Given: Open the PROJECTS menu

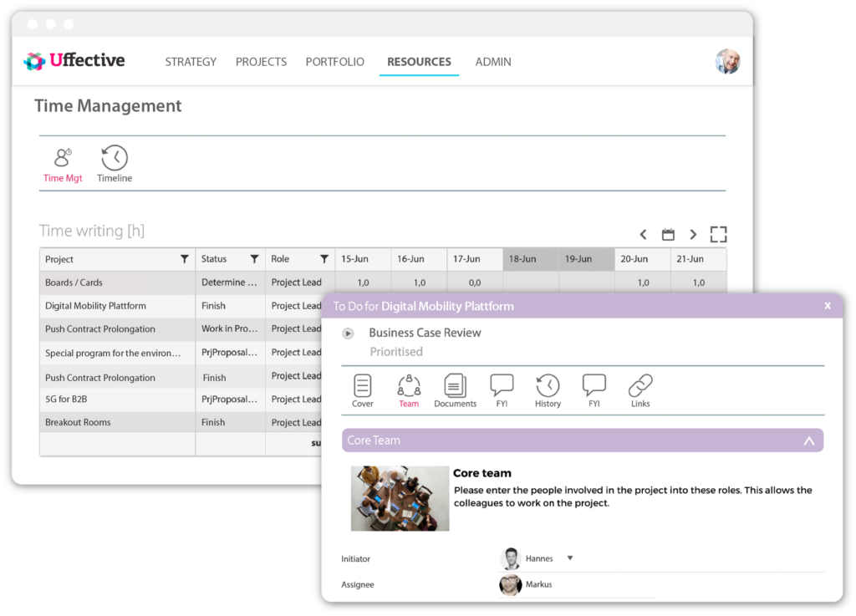Looking at the screenshot, I should (261, 62).
